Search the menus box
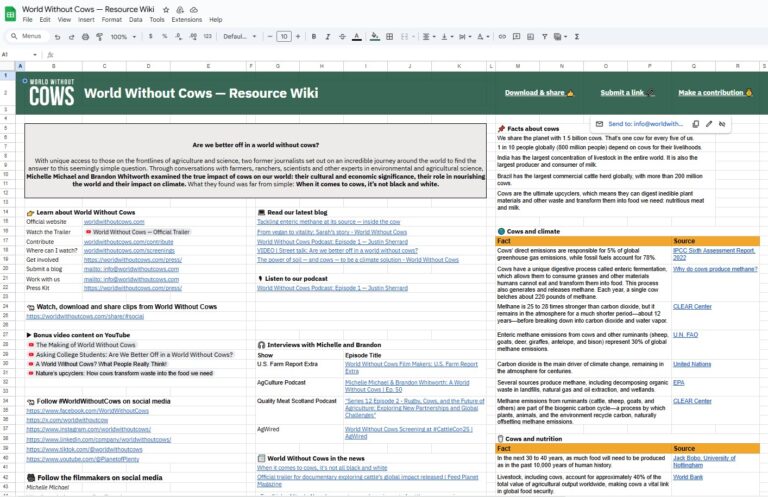Screen dimensions: 768x497 point(28,36)
